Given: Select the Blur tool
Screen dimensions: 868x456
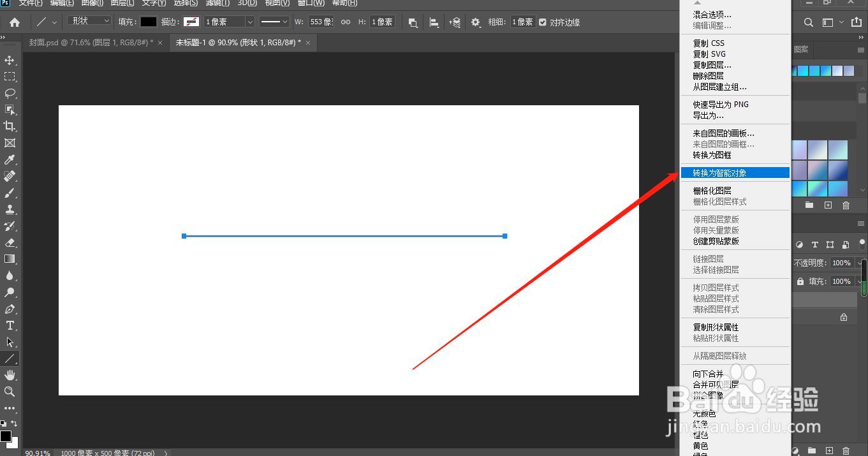Looking at the screenshot, I should (10, 276).
